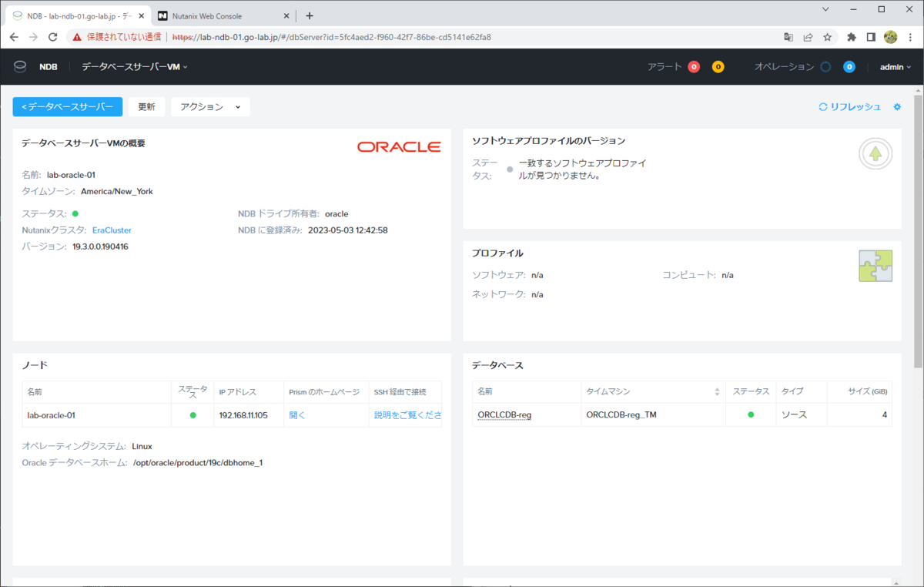Open the page settings gear icon
Viewport: 924px width, 587px height.
click(897, 107)
